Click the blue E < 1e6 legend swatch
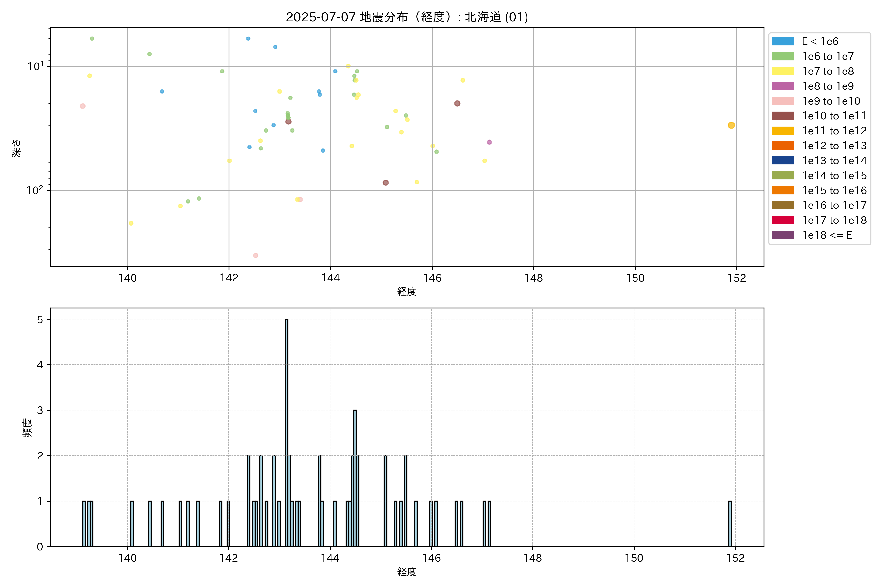Image resolution: width=882 pixels, height=588 pixels. coord(783,41)
